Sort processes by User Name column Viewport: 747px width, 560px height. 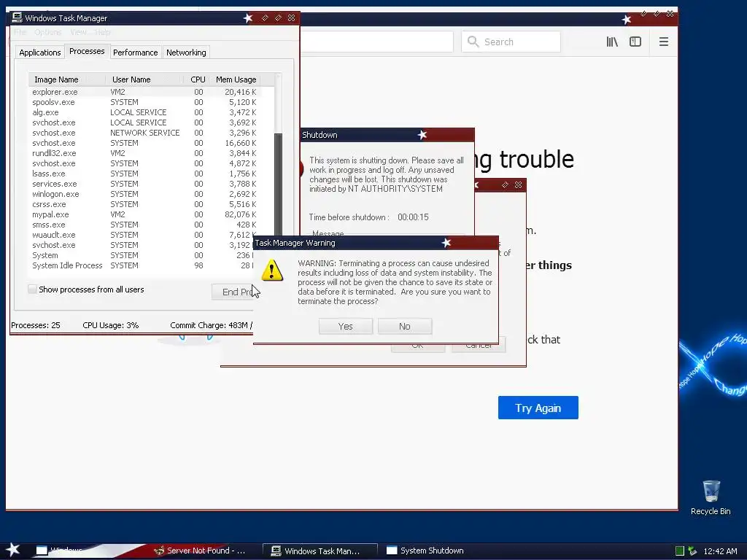click(144, 79)
